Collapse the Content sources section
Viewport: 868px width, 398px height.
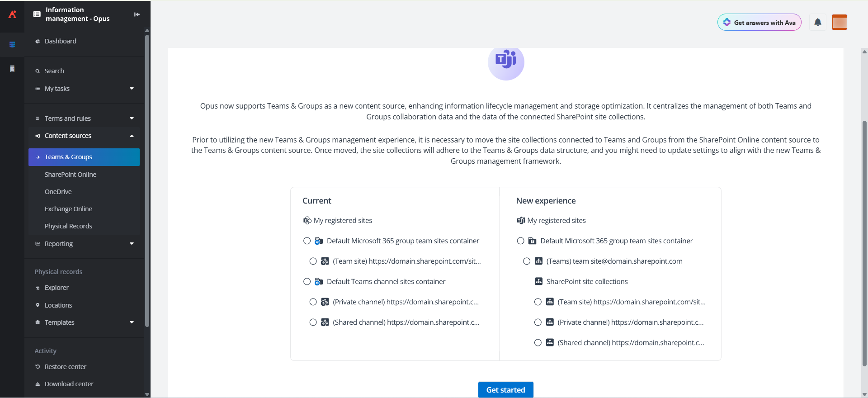pos(131,135)
